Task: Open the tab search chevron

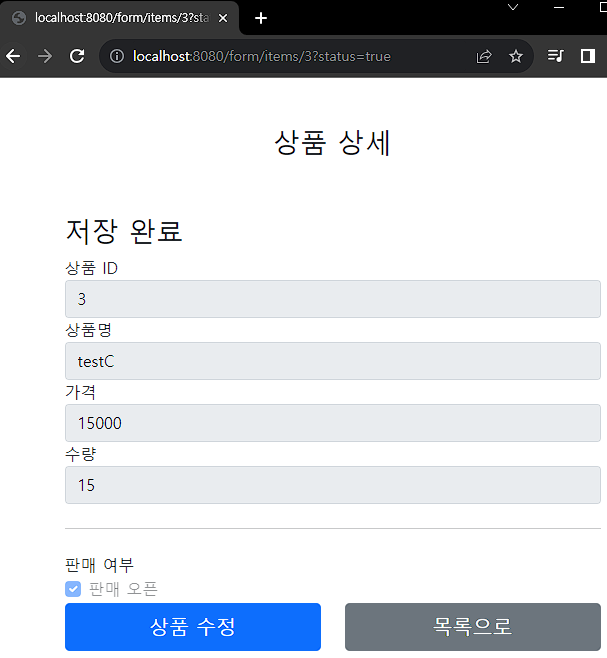Action: coord(513,7)
